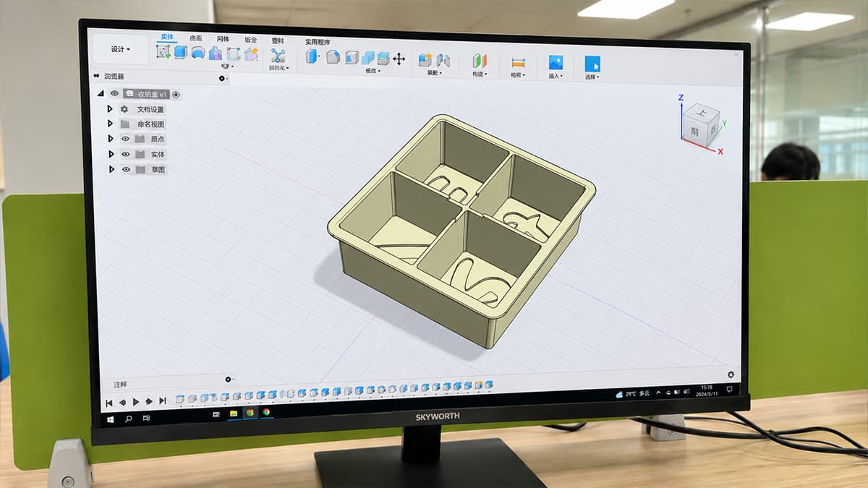Expand the 实体 folder in the browser
Screen dimensions: 868x488
[111, 154]
